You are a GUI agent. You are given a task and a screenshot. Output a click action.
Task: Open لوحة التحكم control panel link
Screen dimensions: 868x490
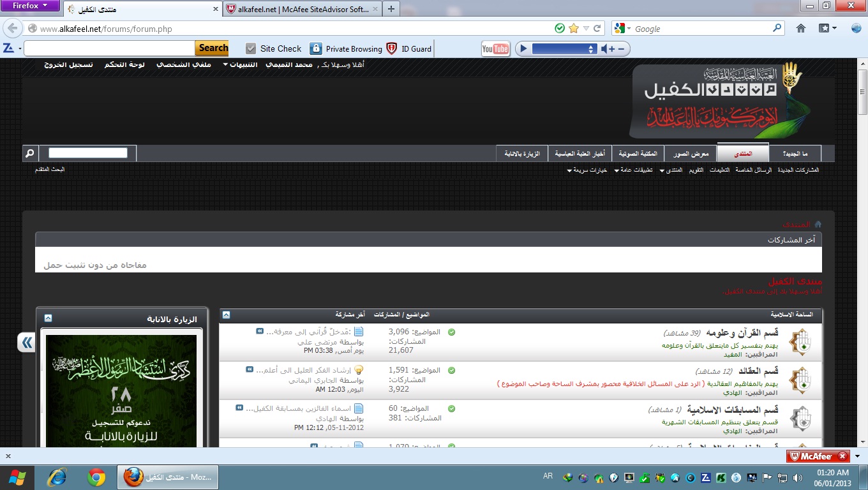click(x=124, y=65)
